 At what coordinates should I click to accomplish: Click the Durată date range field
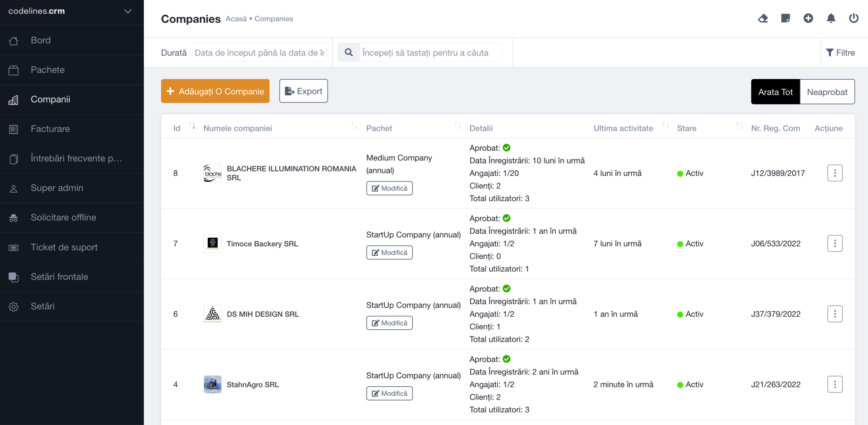tap(259, 53)
